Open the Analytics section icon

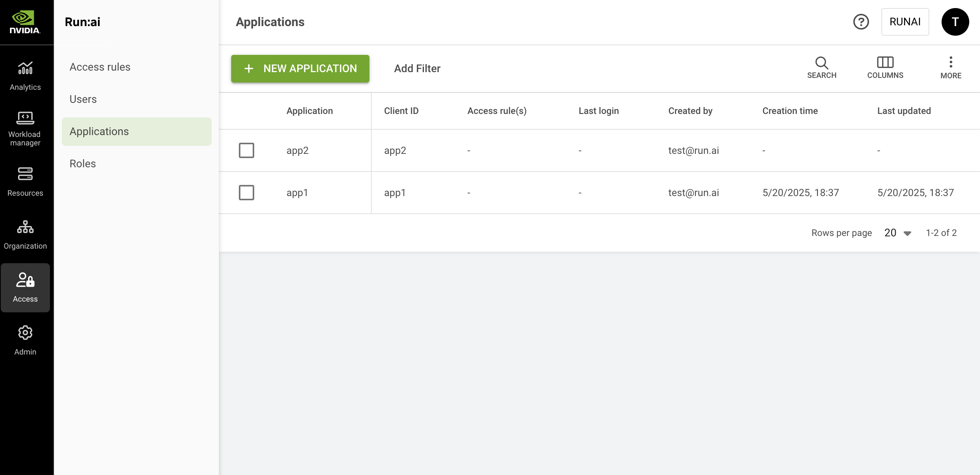pyautogui.click(x=25, y=69)
